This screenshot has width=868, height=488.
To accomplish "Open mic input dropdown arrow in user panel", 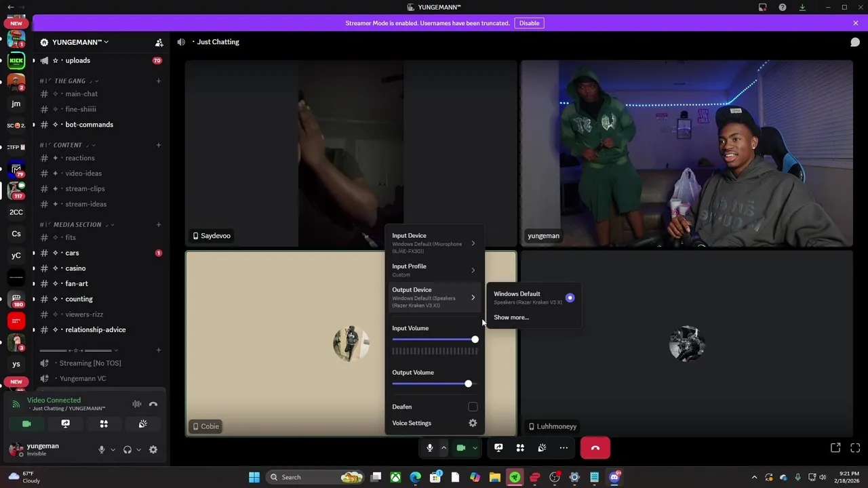I will pyautogui.click(x=113, y=449).
